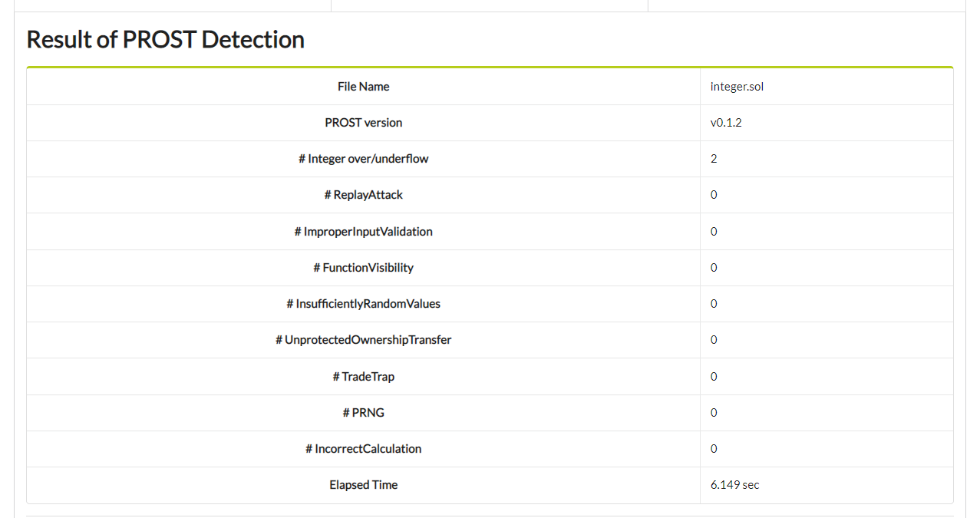
Task: Click the "# TradeTrap" row label
Action: pos(363,377)
